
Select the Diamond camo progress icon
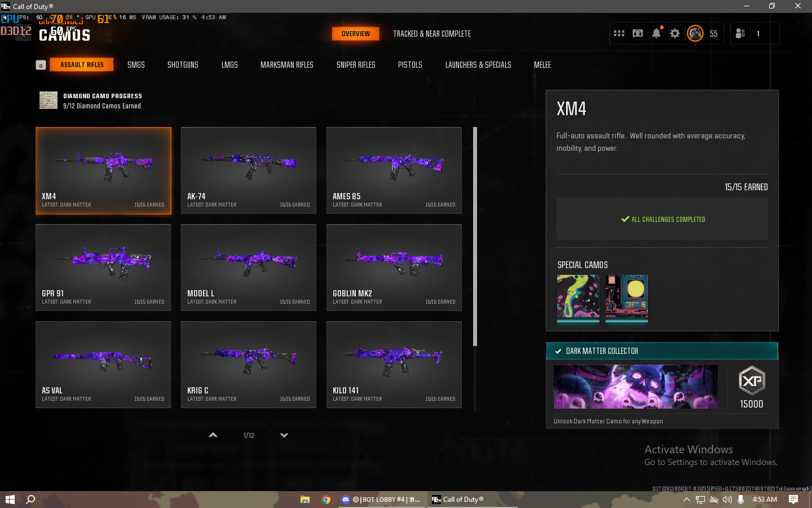(48, 100)
